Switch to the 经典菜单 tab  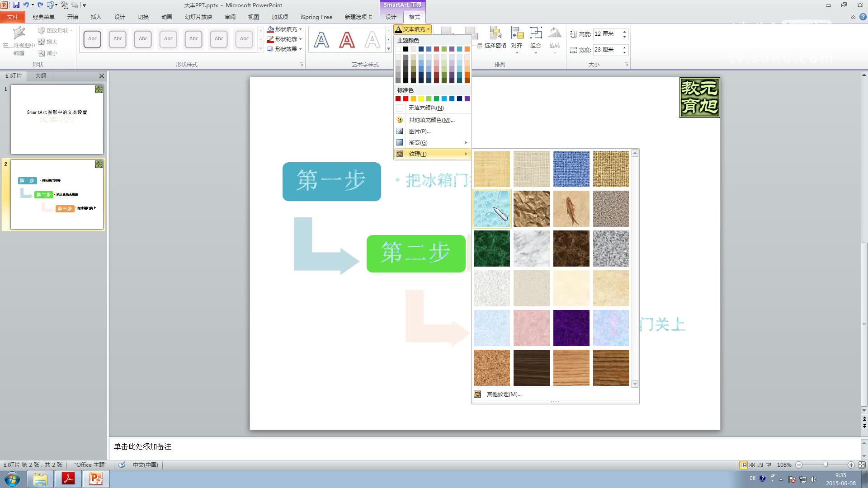[44, 17]
